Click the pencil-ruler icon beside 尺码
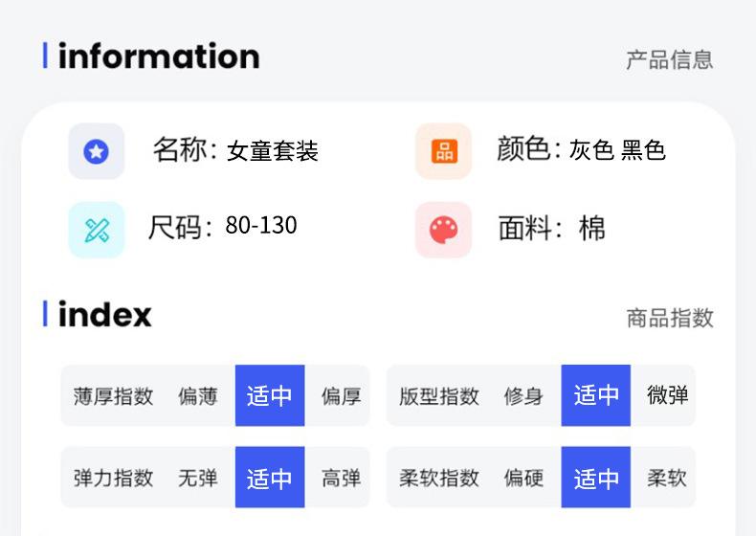 97,230
